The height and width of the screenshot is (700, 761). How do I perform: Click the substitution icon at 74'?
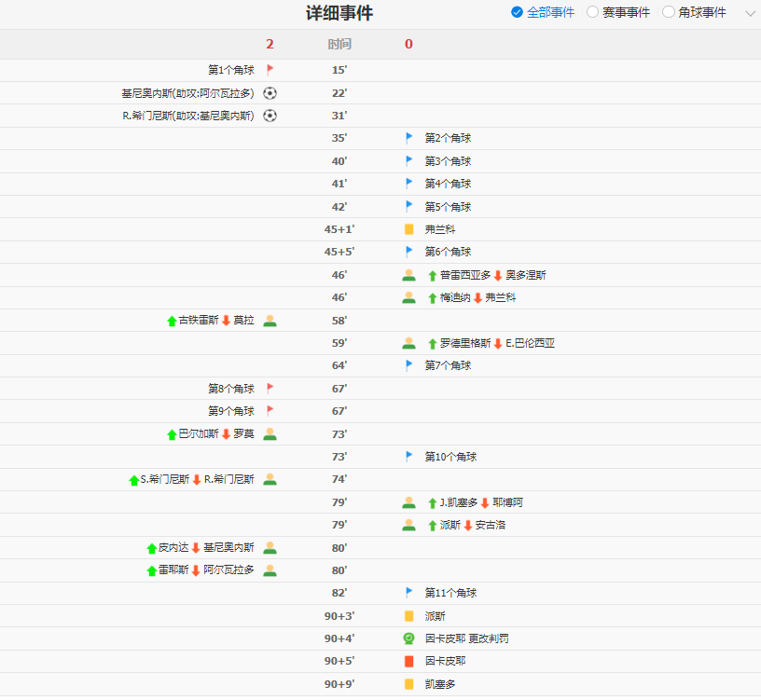[270, 479]
